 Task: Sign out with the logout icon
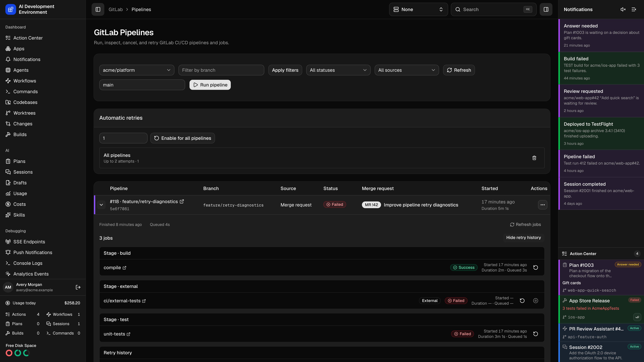pyautogui.click(x=78, y=287)
